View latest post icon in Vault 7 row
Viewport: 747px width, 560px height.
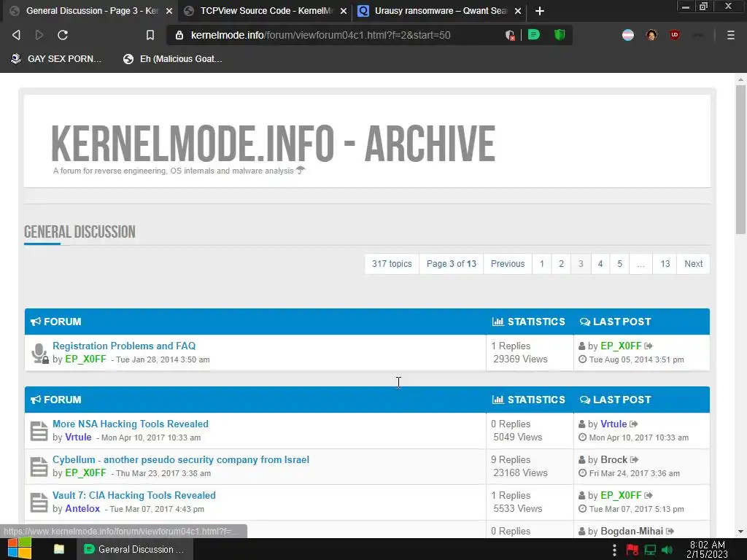tap(649, 496)
